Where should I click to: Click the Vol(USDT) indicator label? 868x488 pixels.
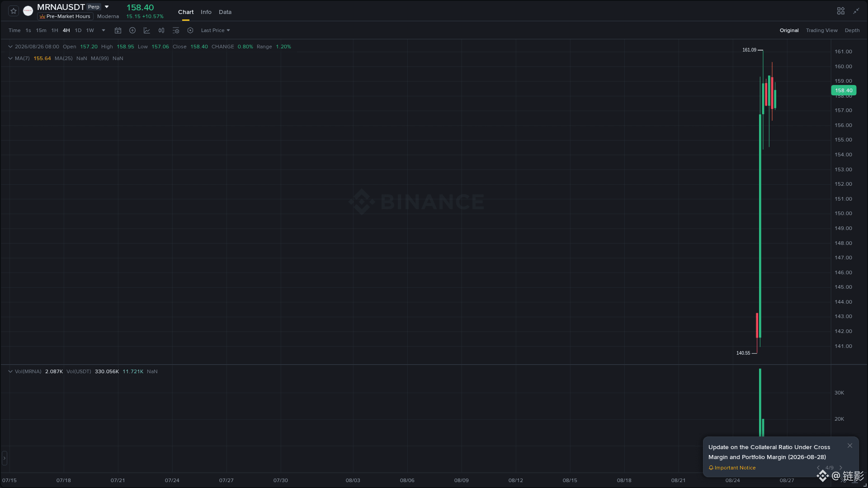tap(79, 371)
